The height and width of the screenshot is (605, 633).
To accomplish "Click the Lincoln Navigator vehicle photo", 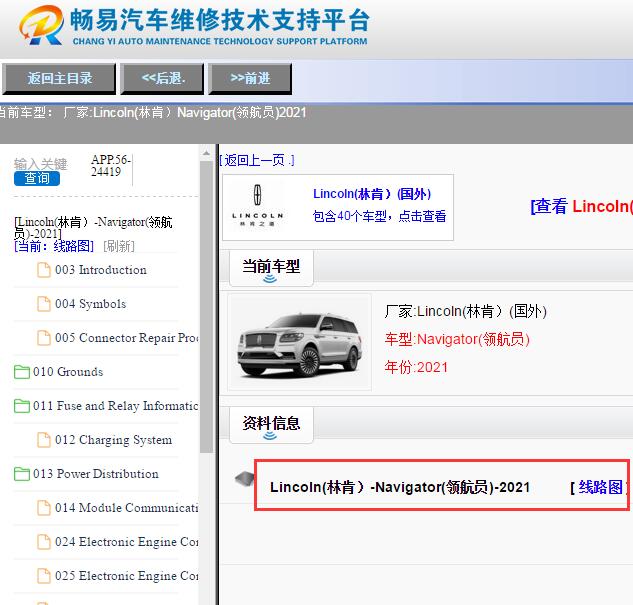I will tap(300, 342).
